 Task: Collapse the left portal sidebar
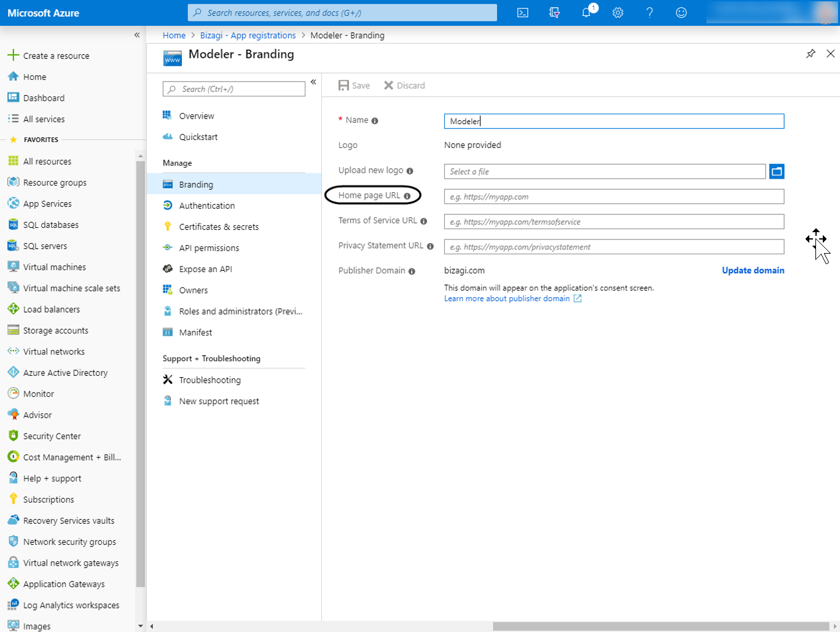(137, 35)
